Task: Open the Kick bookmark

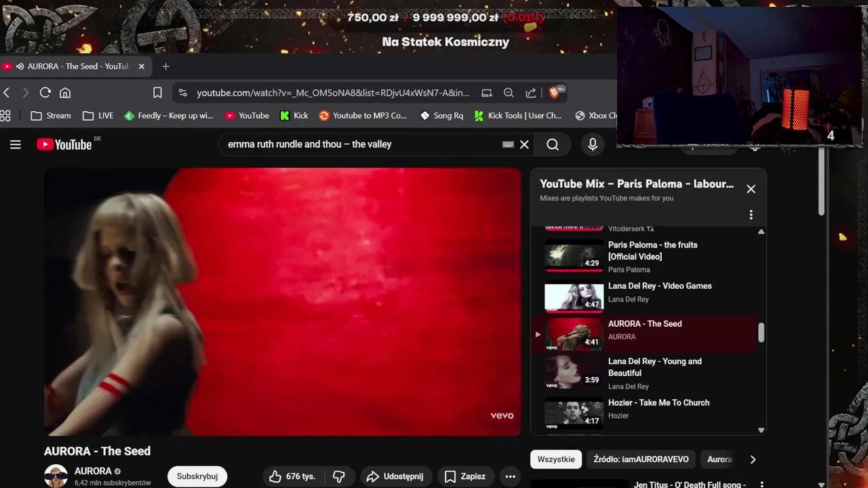Action: tap(294, 116)
